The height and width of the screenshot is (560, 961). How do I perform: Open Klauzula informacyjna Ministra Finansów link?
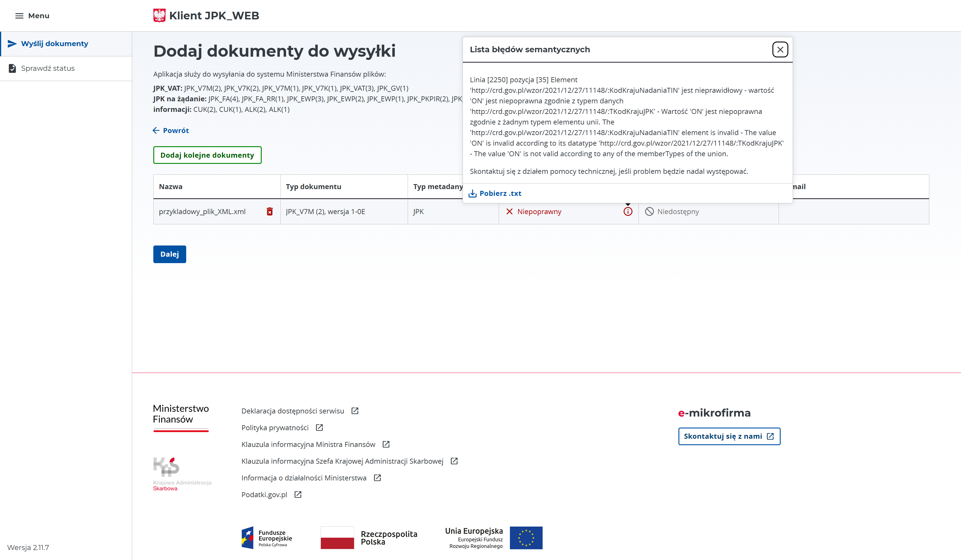pyautogui.click(x=308, y=445)
